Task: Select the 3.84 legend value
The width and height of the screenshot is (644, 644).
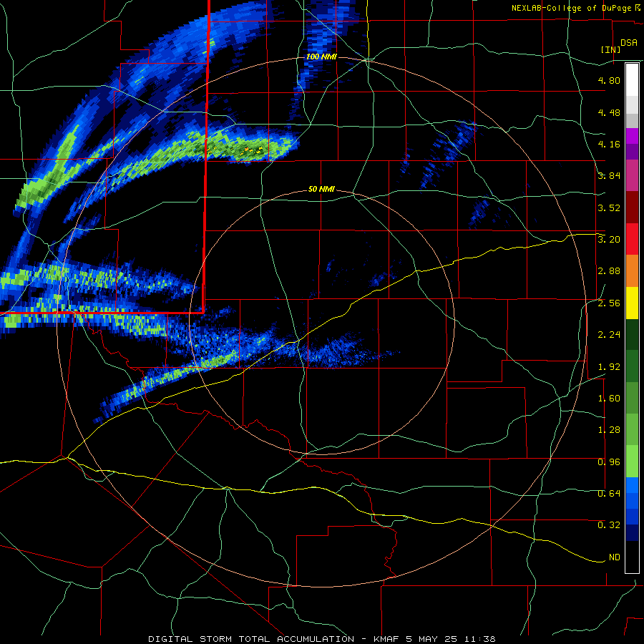Action: 609,176
